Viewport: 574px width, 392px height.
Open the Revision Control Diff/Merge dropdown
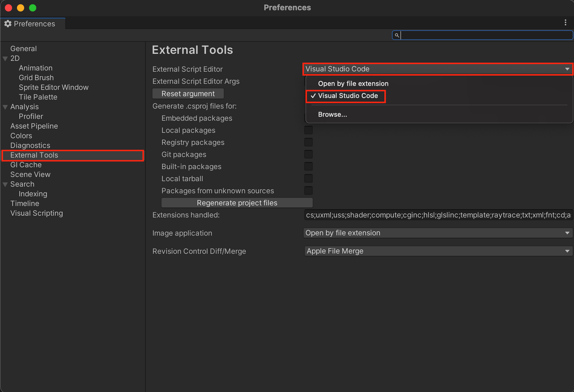pyautogui.click(x=438, y=251)
